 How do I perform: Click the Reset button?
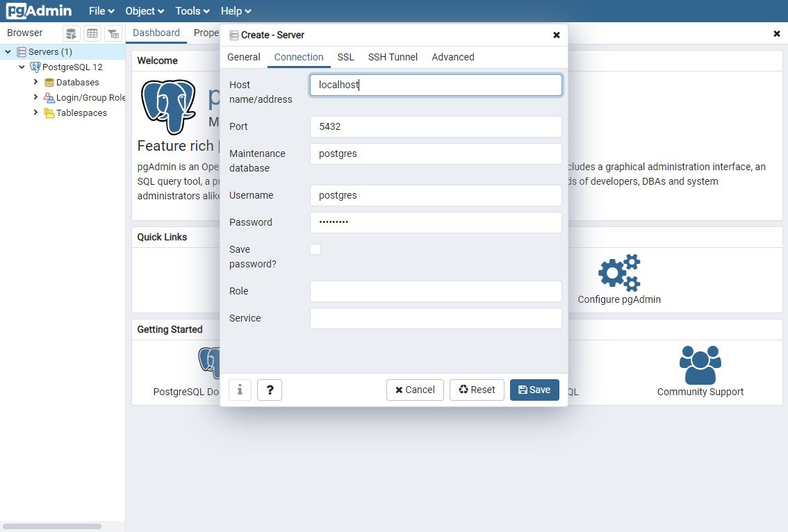tap(477, 390)
